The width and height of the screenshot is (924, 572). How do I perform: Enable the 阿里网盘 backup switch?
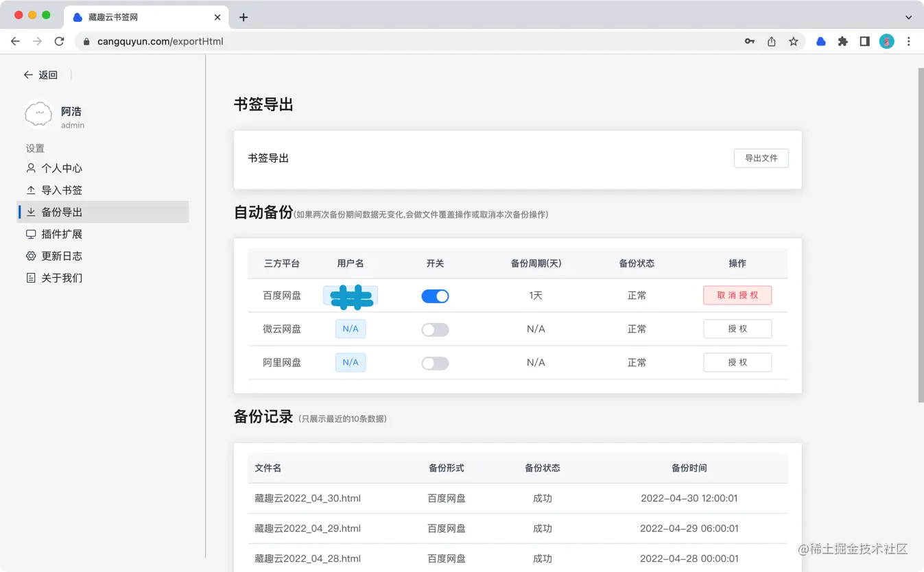click(x=435, y=363)
